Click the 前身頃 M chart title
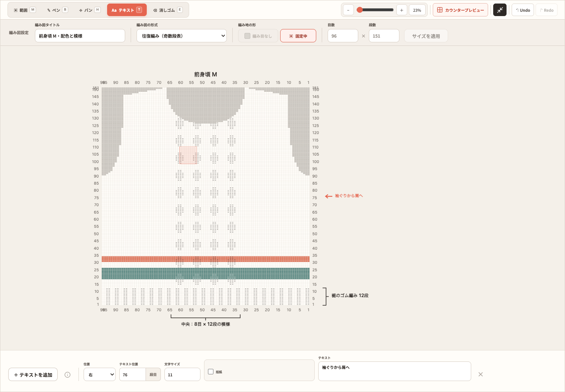The height and width of the screenshot is (392, 565). (206, 74)
